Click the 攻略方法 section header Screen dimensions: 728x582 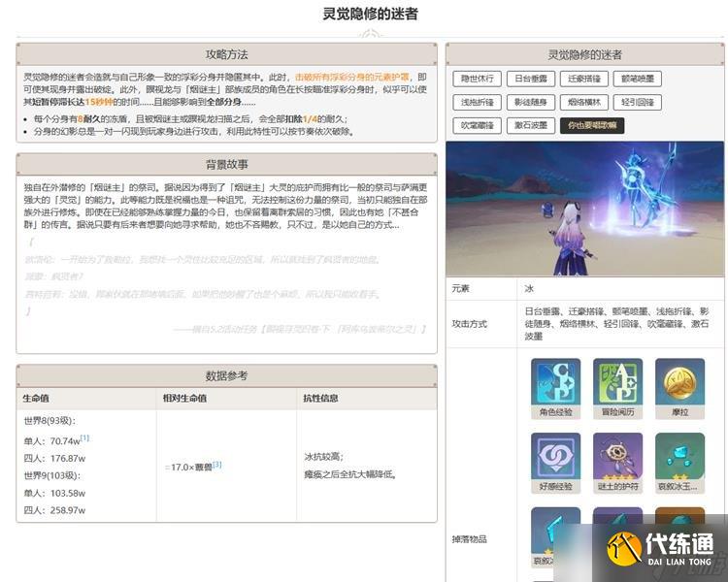226,54
